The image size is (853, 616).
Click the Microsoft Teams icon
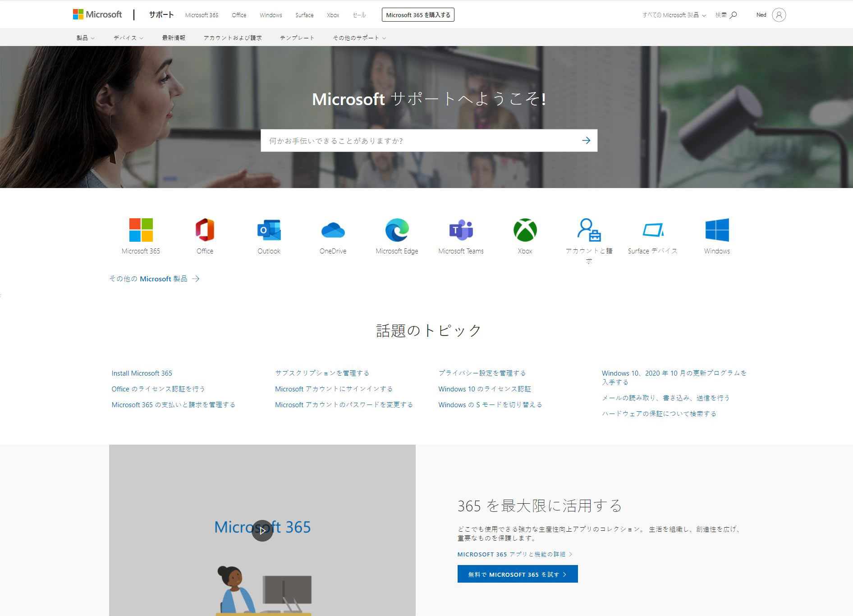(x=461, y=230)
